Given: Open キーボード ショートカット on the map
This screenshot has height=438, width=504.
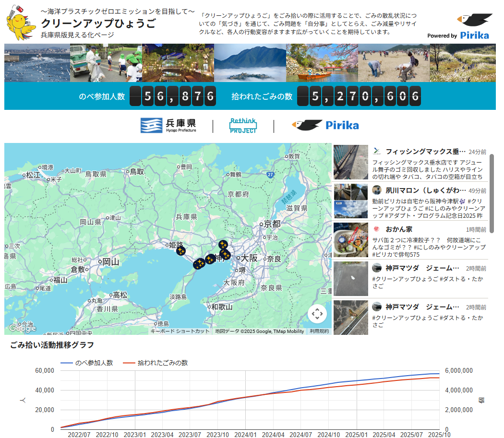Looking at the screenshot, I should (180, 331).
